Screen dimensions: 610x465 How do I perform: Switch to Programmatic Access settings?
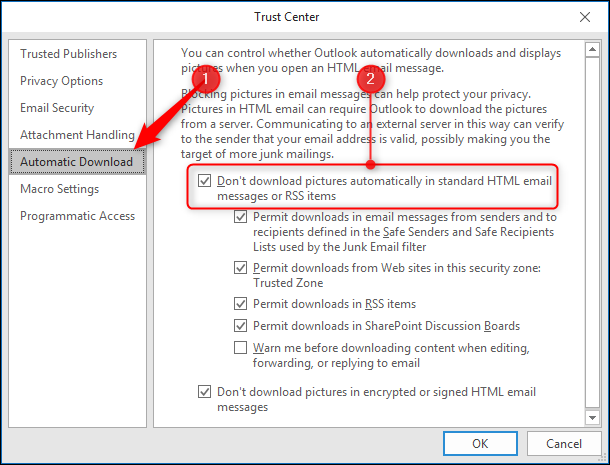(77, 216)
